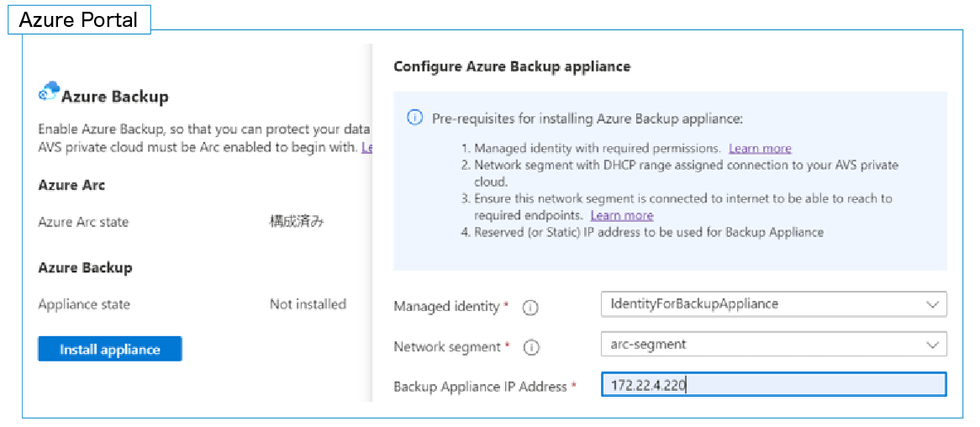Open the Managed identity dropdown
The image size is (980, 427).
pos(773,303)
